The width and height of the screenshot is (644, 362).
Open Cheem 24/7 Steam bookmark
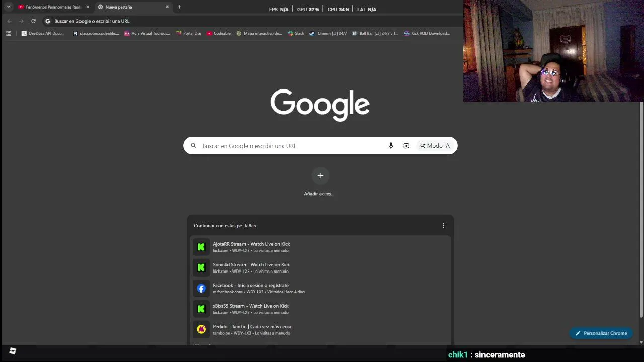click(x=328, y=33)
